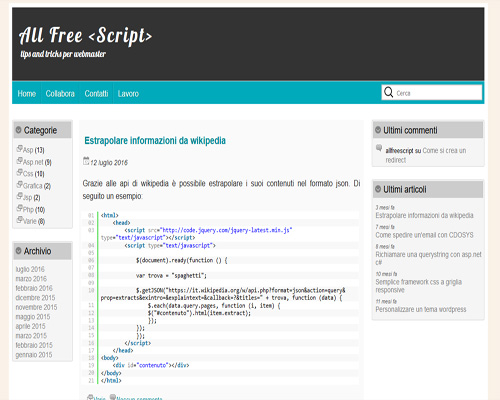This screenshot has height=400, width=500.
Task: Click the post date 12 luglio 2016
Action: click(x=109, y=163)
